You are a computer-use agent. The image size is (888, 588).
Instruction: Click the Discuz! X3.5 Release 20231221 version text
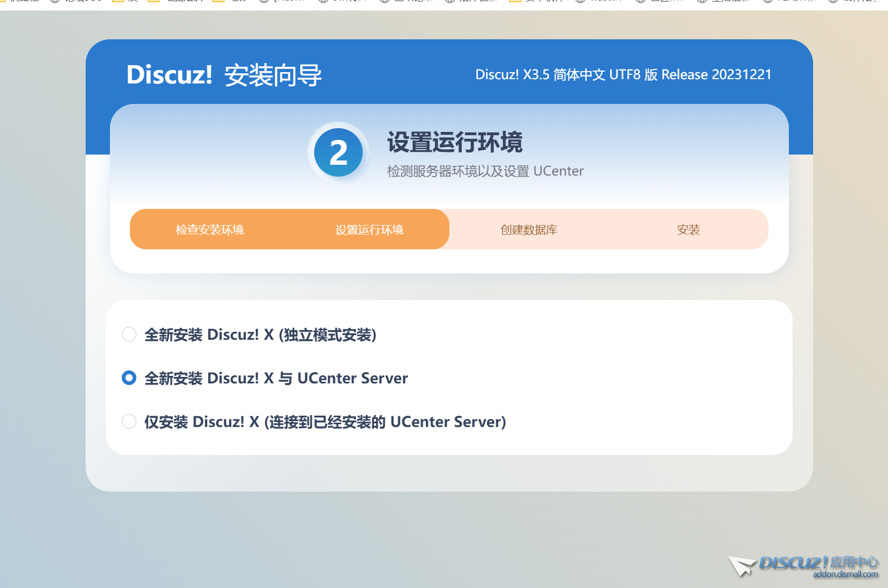point(623,75)
